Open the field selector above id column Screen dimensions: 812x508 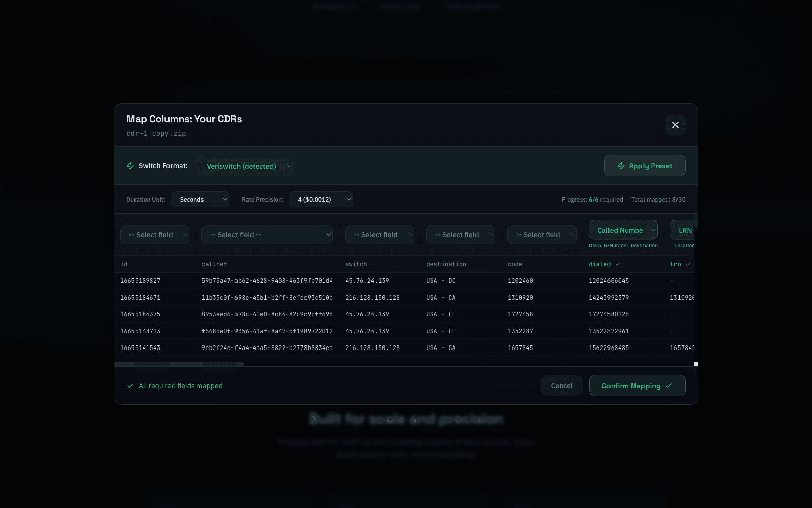[155, 235]
